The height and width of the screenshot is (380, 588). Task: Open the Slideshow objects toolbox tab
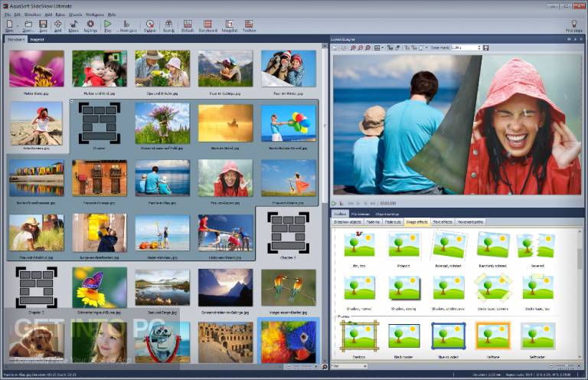(x=348, y=222)
